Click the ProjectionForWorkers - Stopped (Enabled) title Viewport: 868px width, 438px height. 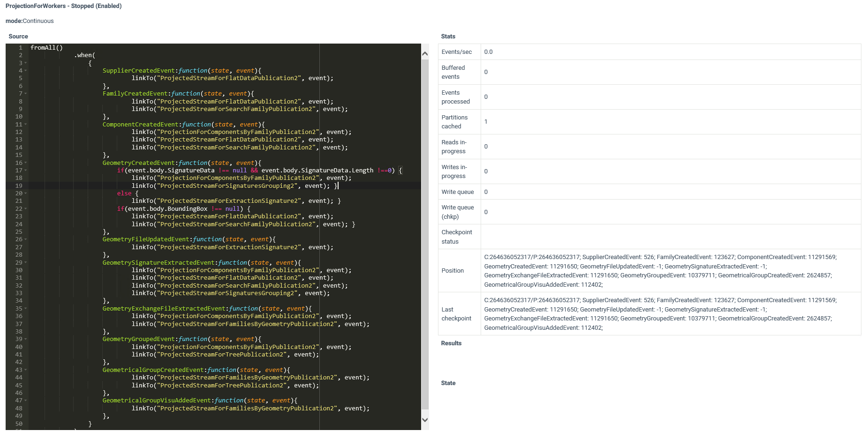[x=64, y=6]
